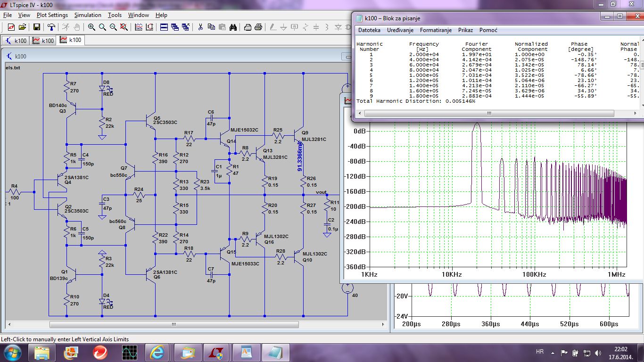Select the inductor component tool
This screenshot has width=644, height=362.
point(327,27)
